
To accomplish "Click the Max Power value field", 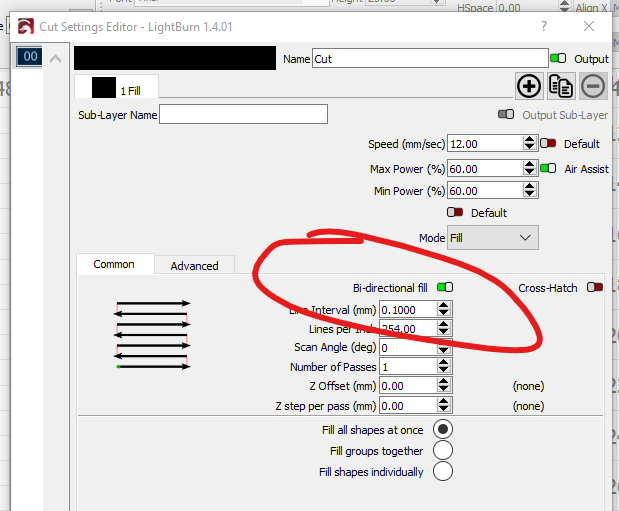I will tap(484, 169).
